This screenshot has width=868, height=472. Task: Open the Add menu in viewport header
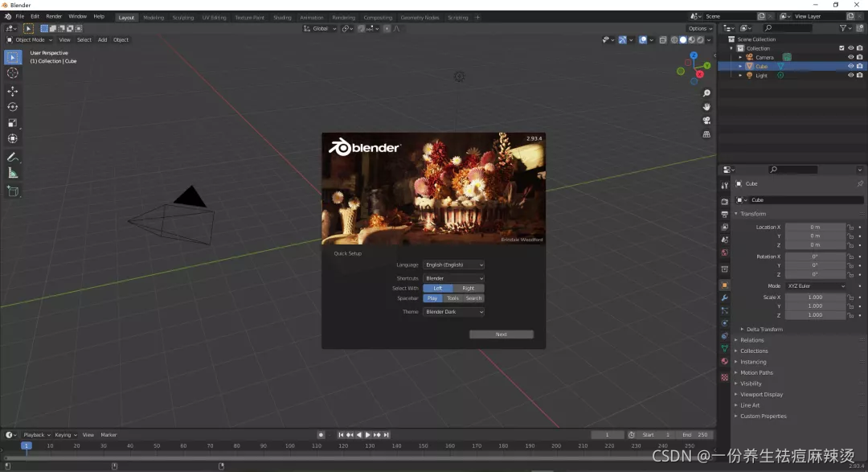tap(102, 40)
